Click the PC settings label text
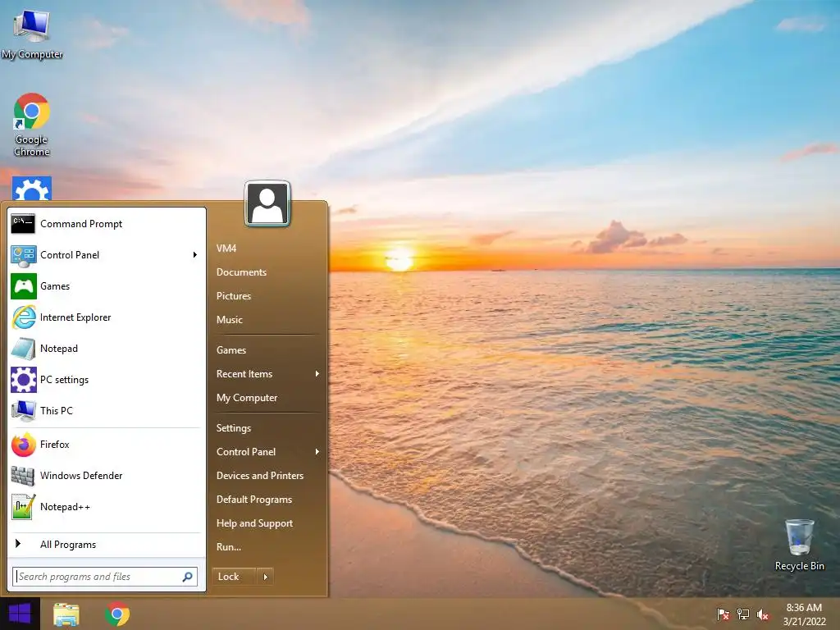The width and height of the screenshot is (840, 630). [64, 380]
